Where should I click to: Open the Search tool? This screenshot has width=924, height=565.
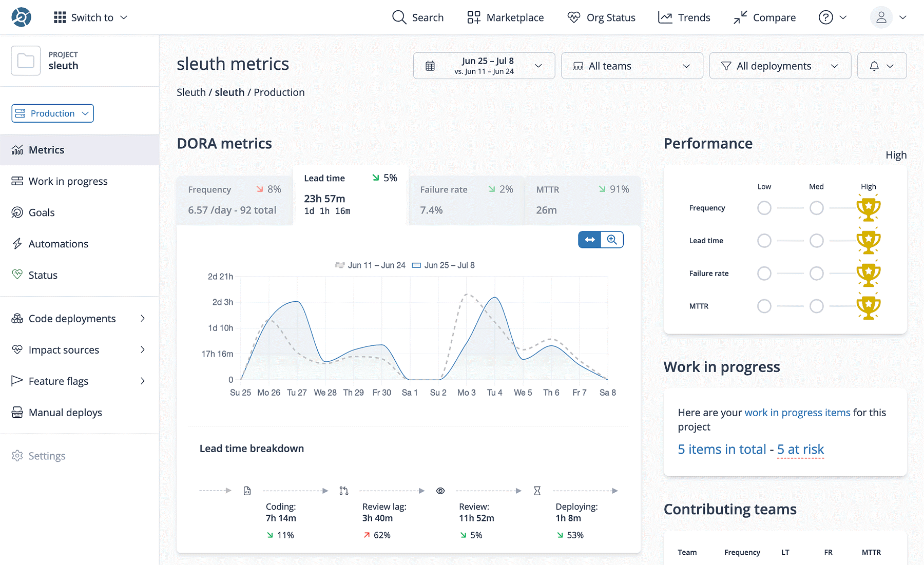tap(418, 17)
